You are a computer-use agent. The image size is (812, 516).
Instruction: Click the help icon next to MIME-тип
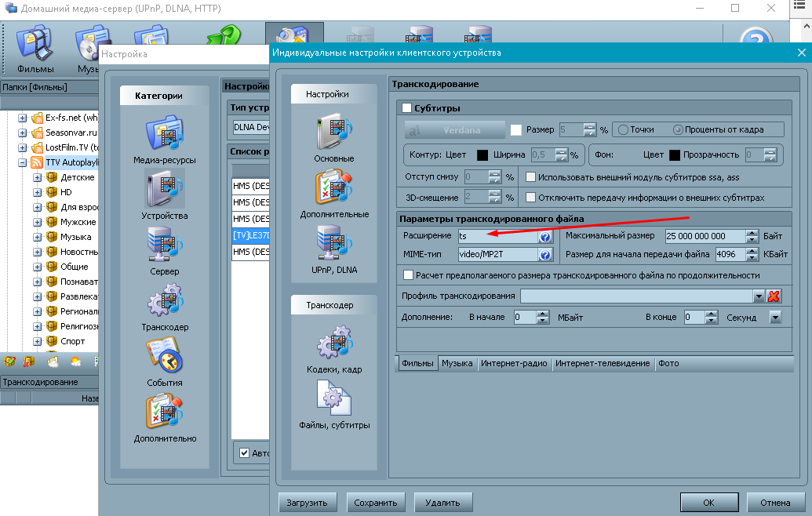pos(545,255)
